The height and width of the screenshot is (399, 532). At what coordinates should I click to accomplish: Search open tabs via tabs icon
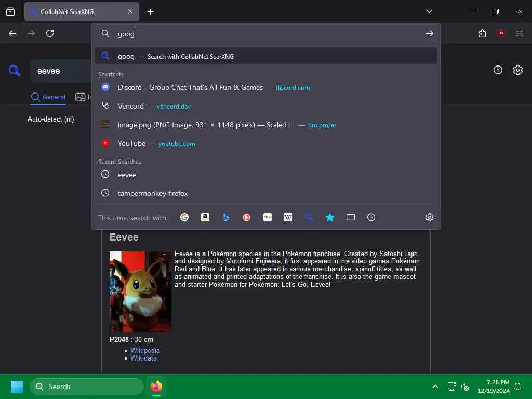351,217
